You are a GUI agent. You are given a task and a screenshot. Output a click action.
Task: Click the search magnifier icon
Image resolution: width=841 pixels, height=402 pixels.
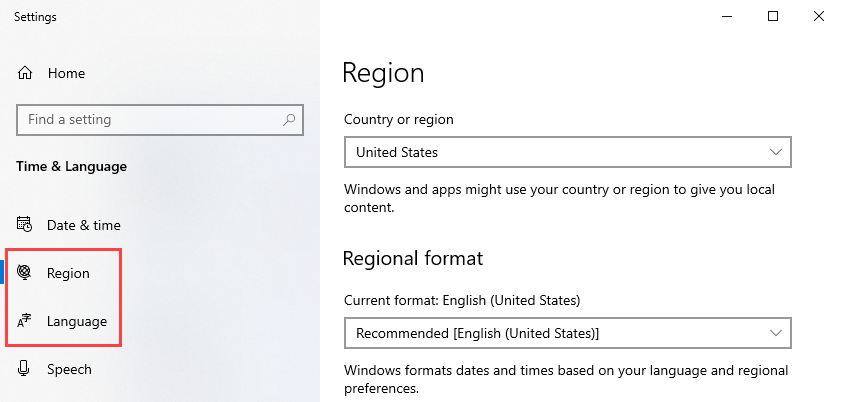[x=289, y=120]
